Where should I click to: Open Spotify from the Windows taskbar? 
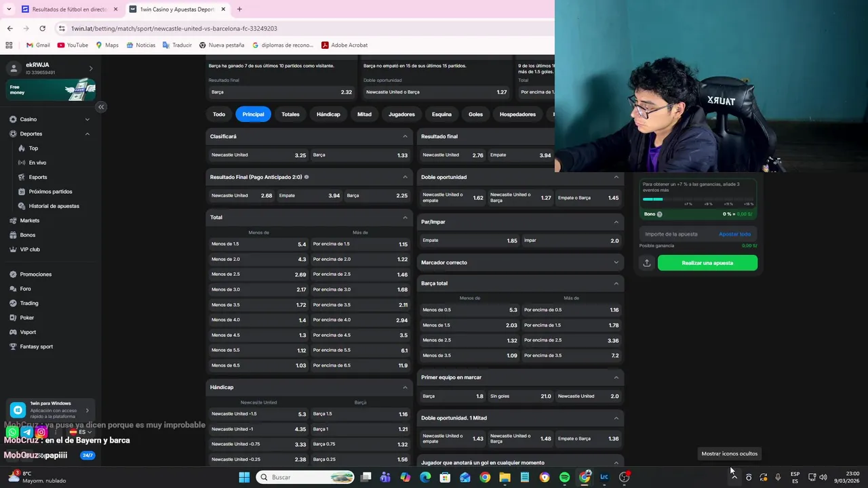(564, 477)
